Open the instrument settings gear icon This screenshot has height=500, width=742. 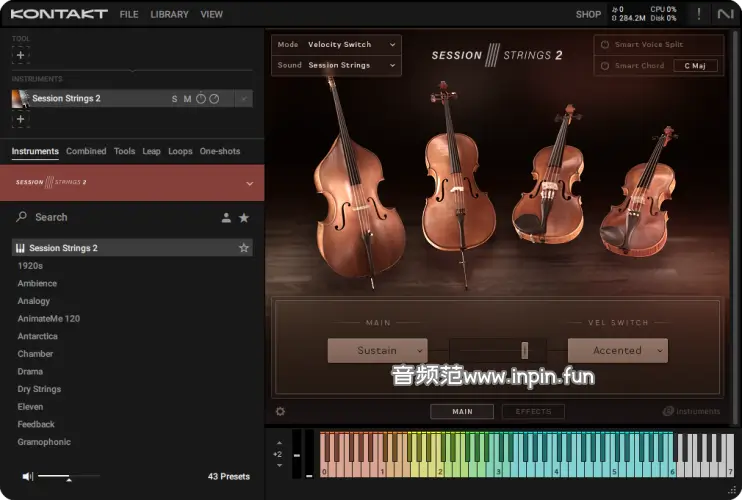(280, 411)
